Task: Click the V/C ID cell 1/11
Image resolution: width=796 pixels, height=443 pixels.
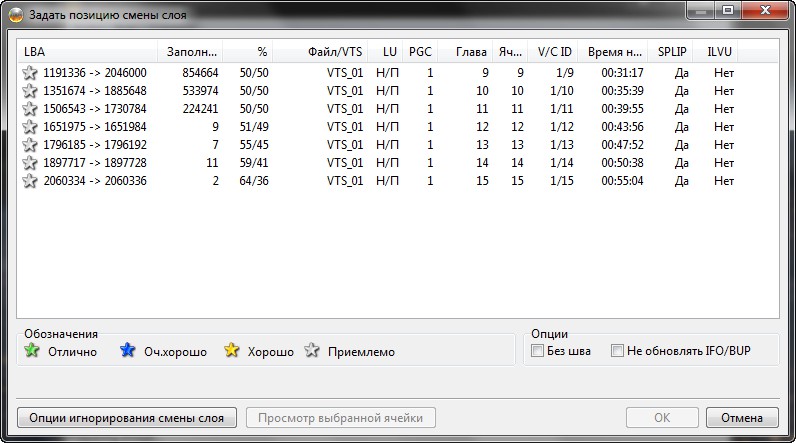Action: pyautogui.click(x=562, y=109)
